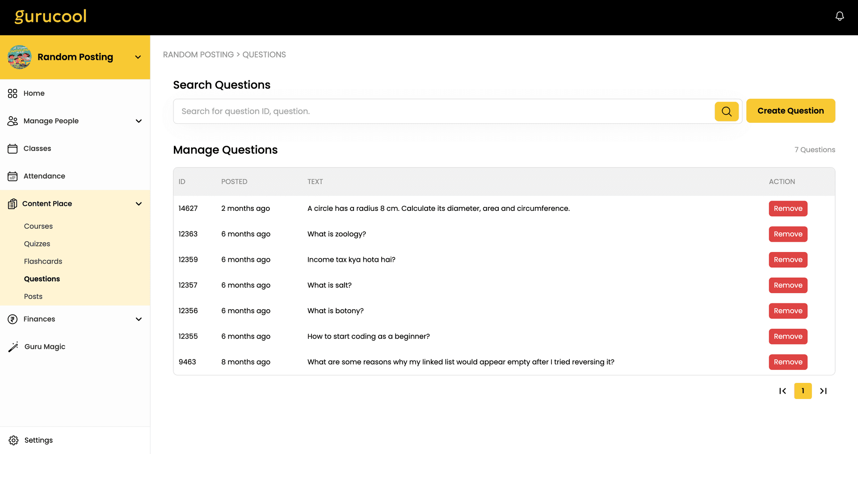This screenshot has width=858, height=504.
Task: Click the linked list reversing question text
Action: click(x=461, y=362)
